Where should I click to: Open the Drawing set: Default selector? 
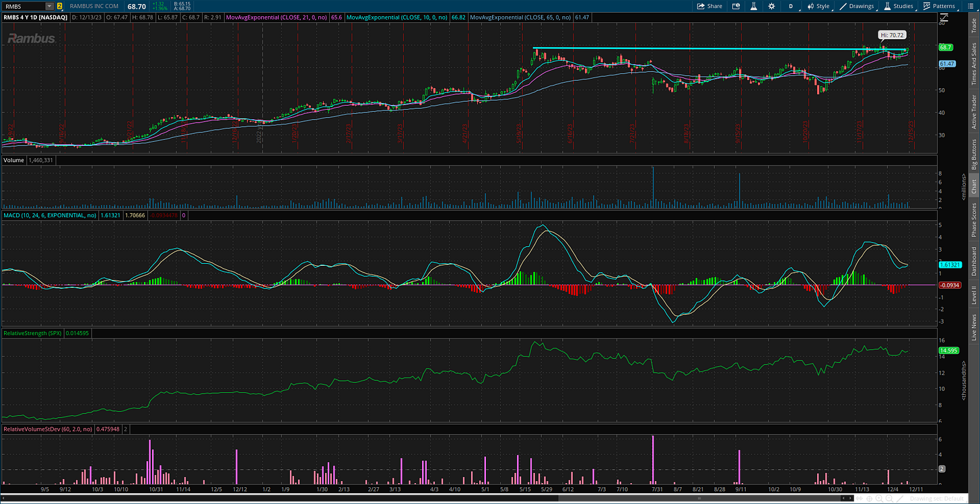click(x=938, y=499)
